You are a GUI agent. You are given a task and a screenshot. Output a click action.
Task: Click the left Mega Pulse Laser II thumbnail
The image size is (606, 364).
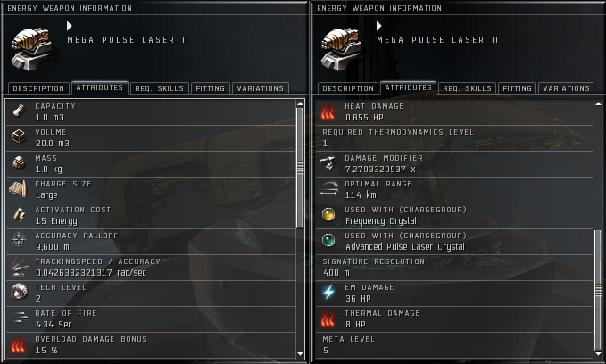coord(31,49)
